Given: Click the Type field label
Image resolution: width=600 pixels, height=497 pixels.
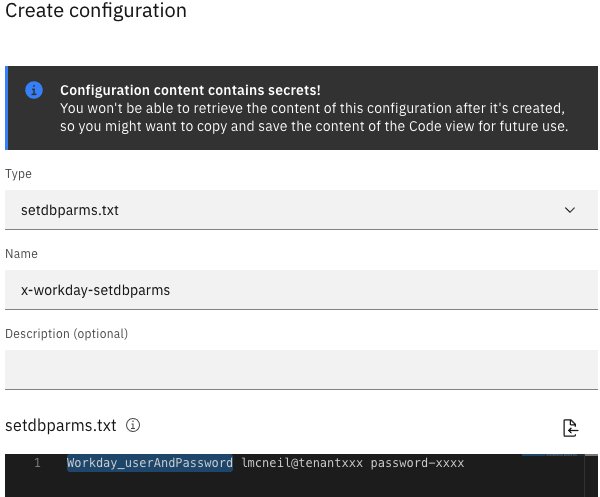Looking at the screenshot, I should (x=18, y=174).
